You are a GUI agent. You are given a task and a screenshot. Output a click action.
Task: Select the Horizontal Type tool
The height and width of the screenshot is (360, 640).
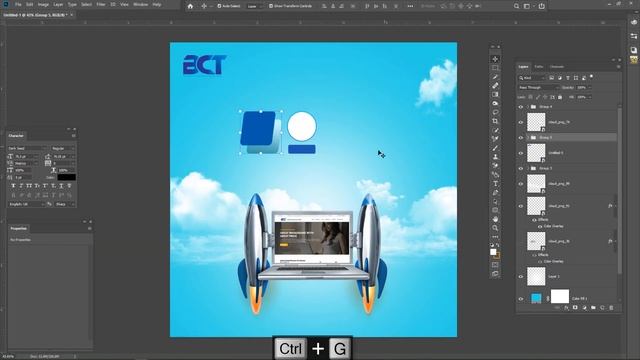pyautogui.click(x=495, y=184)
